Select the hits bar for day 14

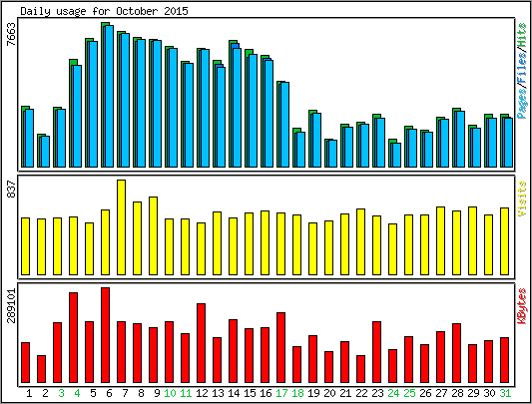point(233,104)
